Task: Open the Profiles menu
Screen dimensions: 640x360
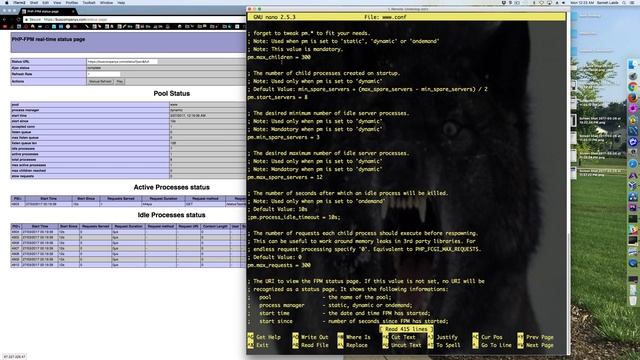Action: click(x=72, y=2)
